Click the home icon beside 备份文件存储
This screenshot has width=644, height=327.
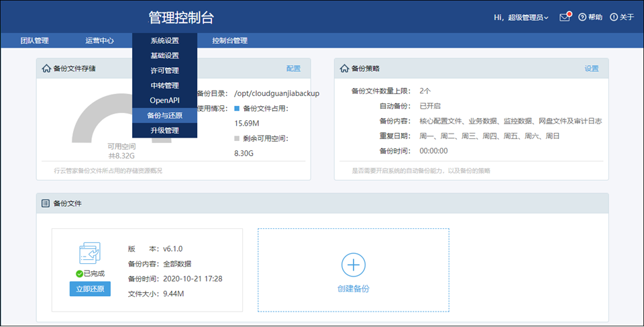(46, 68)
